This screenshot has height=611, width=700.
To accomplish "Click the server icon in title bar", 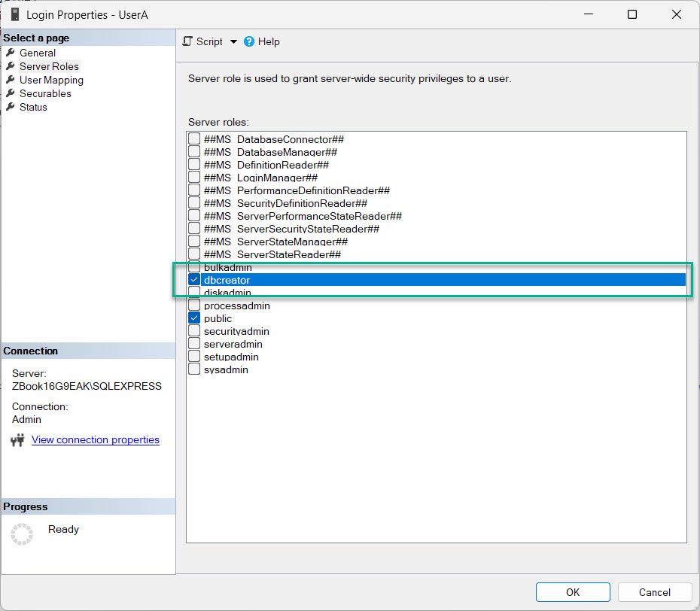I will [x=15, y=14].
